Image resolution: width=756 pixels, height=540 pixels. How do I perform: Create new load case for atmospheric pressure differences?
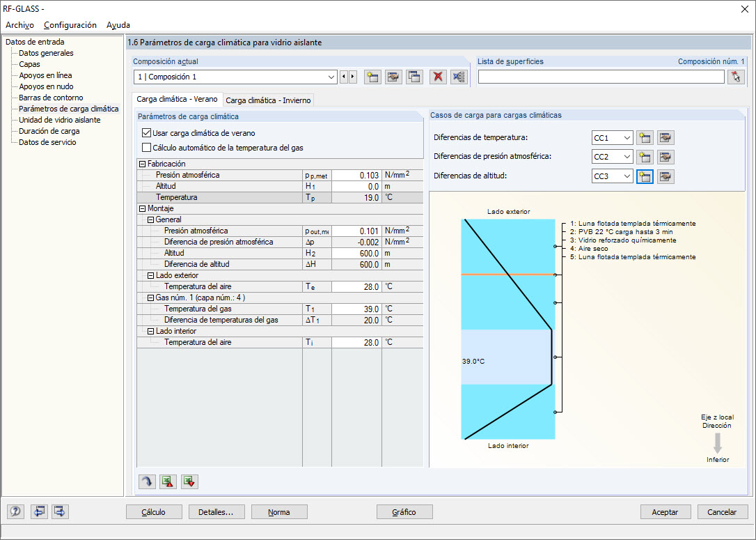click(x=645, y=157)
